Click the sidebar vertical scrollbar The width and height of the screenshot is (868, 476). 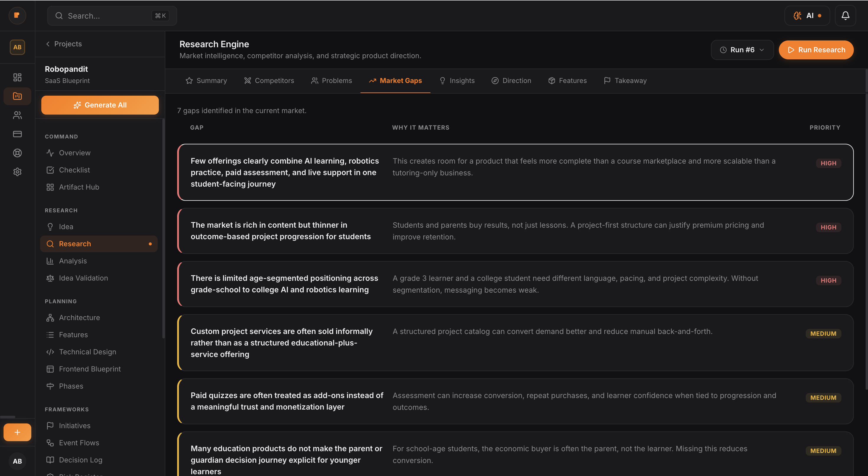pyautogui.click(x=164, y=229)
